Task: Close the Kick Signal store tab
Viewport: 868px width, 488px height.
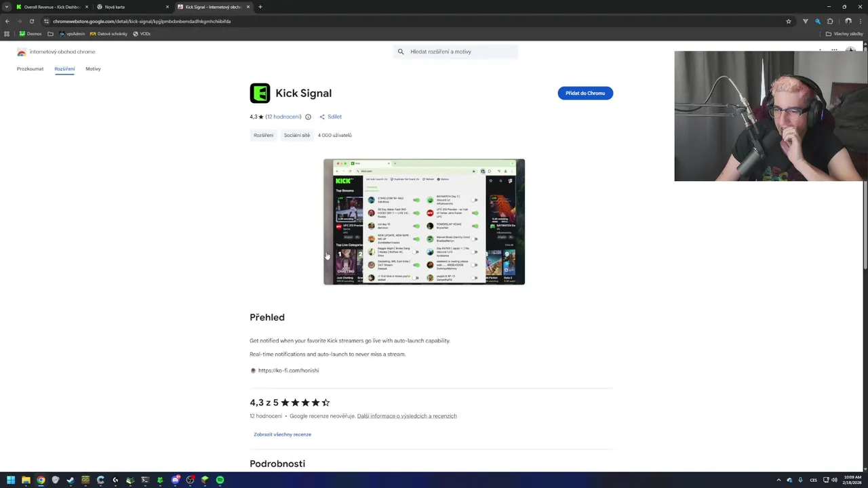Action: click(x=248, y=7)
